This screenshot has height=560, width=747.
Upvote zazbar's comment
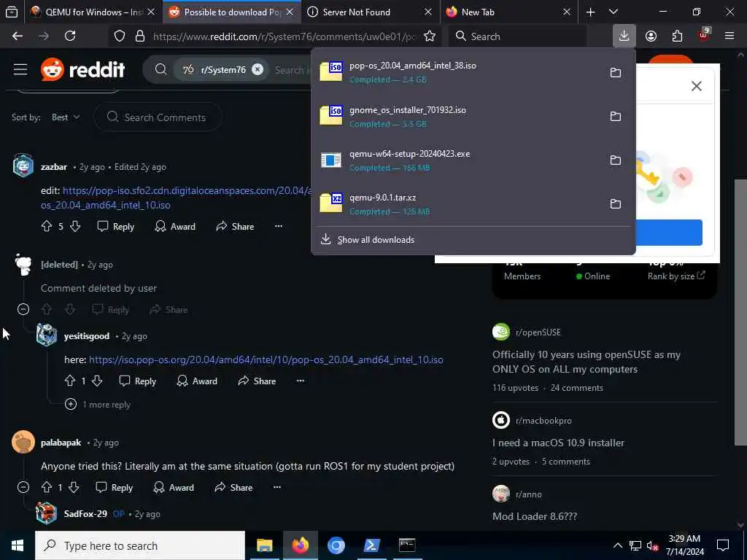[46, 226]
